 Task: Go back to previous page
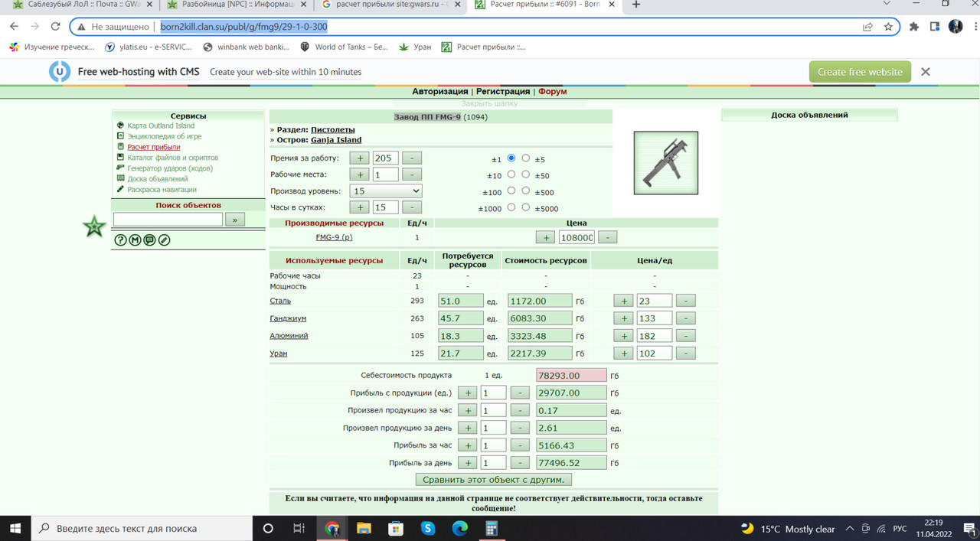(x=15, y=27)
